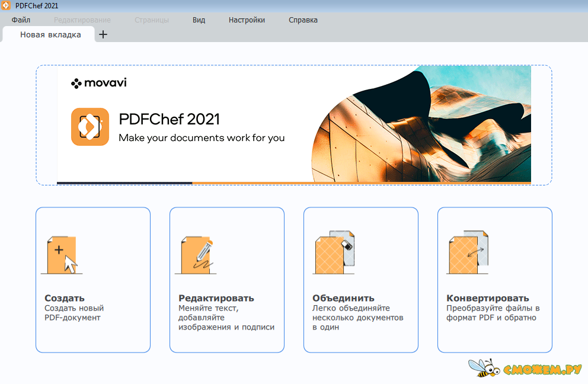
Task: Click "Создать новый PDF-документ" description
Action: [x=74, y=313]
